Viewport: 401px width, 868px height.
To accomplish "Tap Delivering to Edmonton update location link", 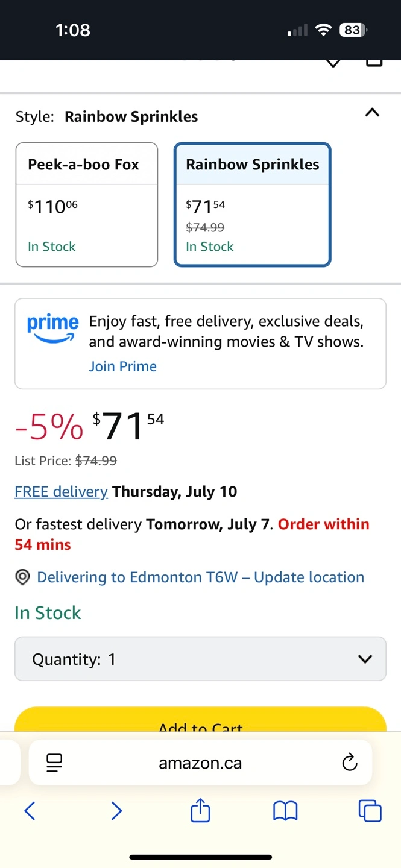I will (x=200, y=577).
